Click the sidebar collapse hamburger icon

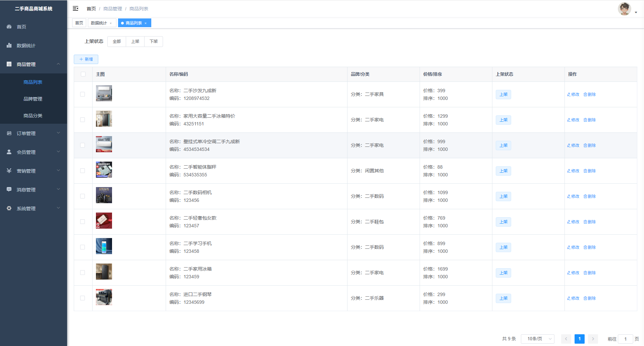(x=75, y=8)
